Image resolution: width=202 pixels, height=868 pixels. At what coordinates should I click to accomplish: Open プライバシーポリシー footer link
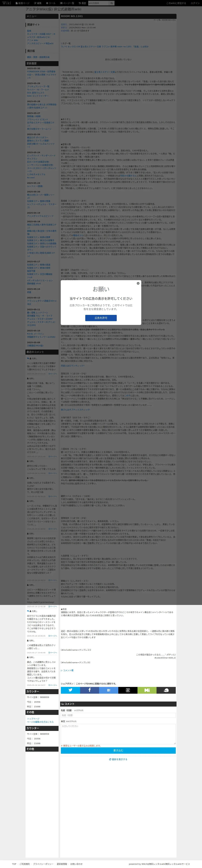43,864
